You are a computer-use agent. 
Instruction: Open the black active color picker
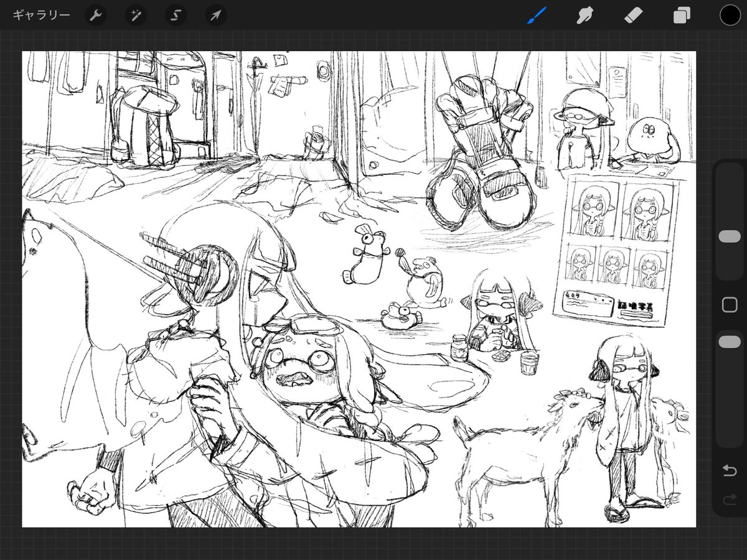click(730, 15)
